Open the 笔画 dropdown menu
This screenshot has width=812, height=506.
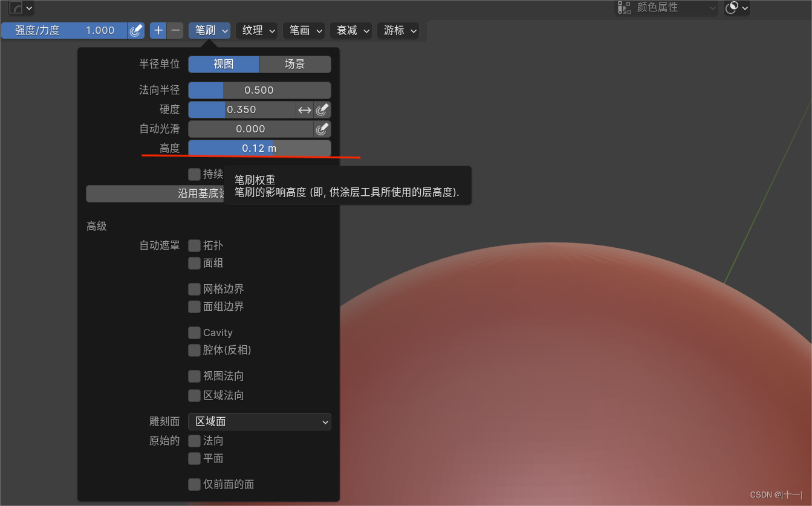coord(304,30)
